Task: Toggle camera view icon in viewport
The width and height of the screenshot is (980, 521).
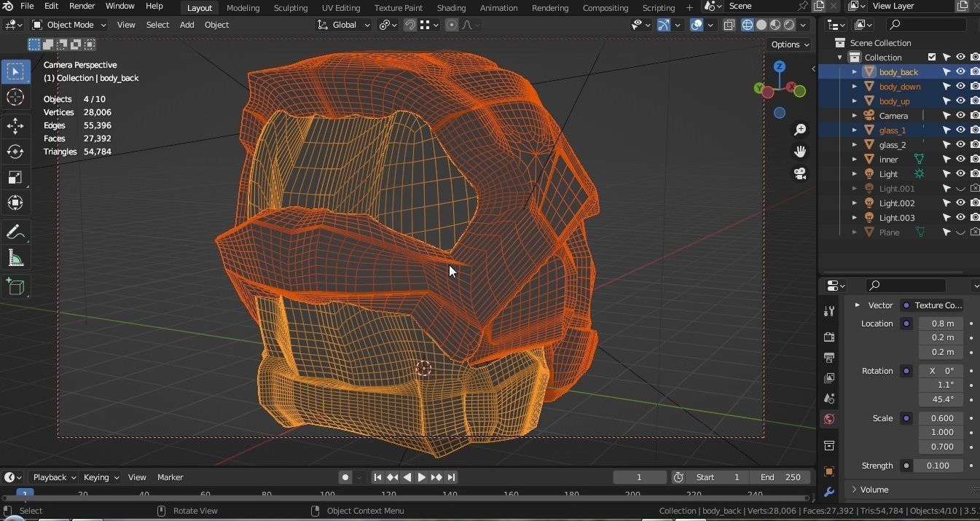Action: click(x=800, y=173)
